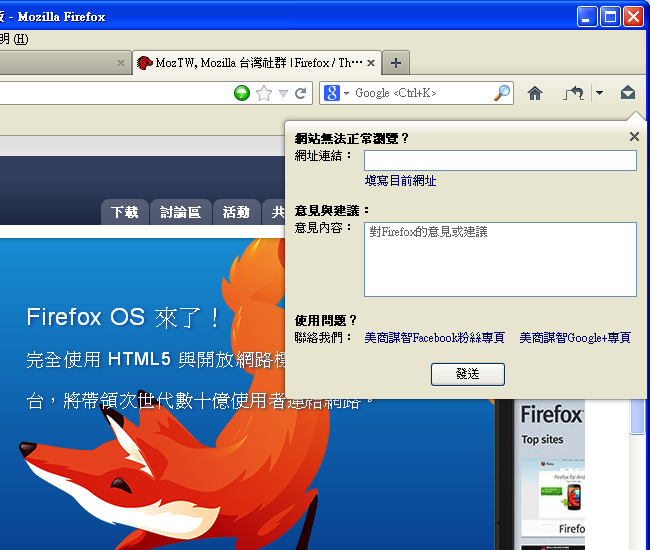Click the Home toolbar icon

[535, 93]
